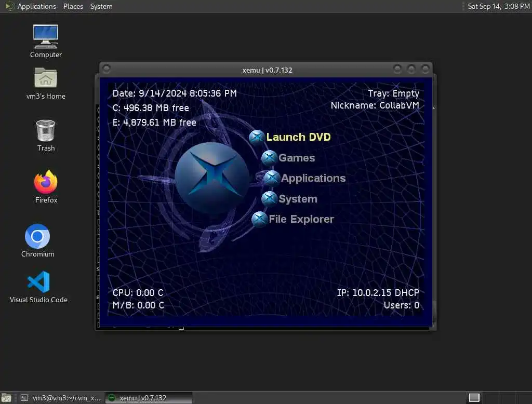The height and width of the screenshot is (404, 532).
Task: Click the Users: 0 text
Action: click(402, 305)
